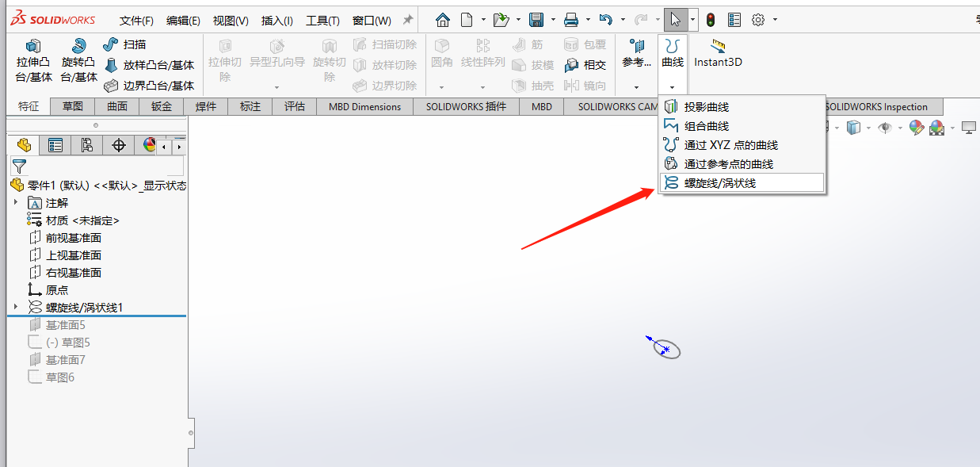
Task: Switch to the 草图 (Sketch) tab
Action: pos(73,107)
